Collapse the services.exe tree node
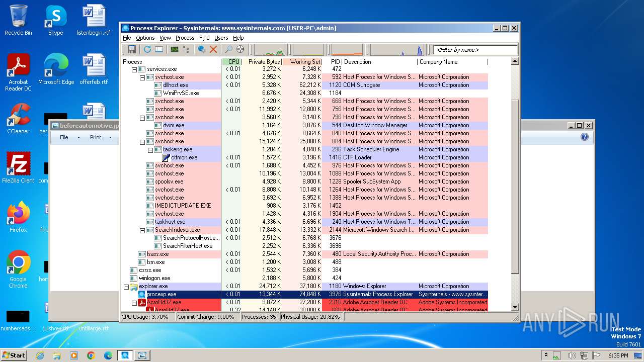Image resolution: width=644 pixels, height=362 pixels. click(134, 69)
